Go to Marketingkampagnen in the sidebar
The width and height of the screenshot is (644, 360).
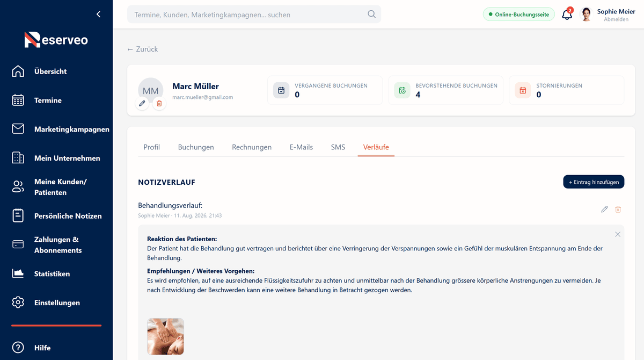[x=72, y=129]
